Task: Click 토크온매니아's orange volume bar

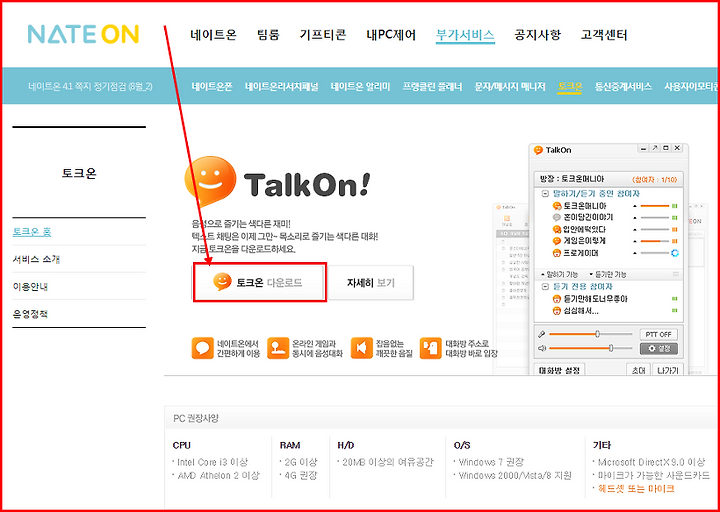Action: click(x=655, y=206)
